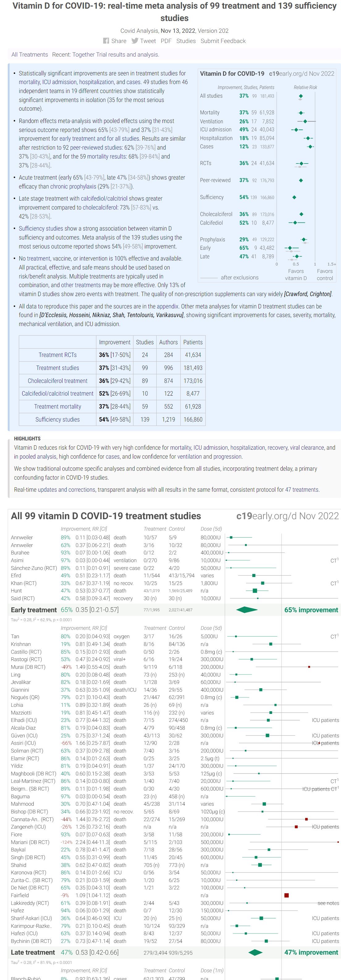Screen dimensions: 341x980
Task: Open the Burahee study entry
Action: pos(20,552)
